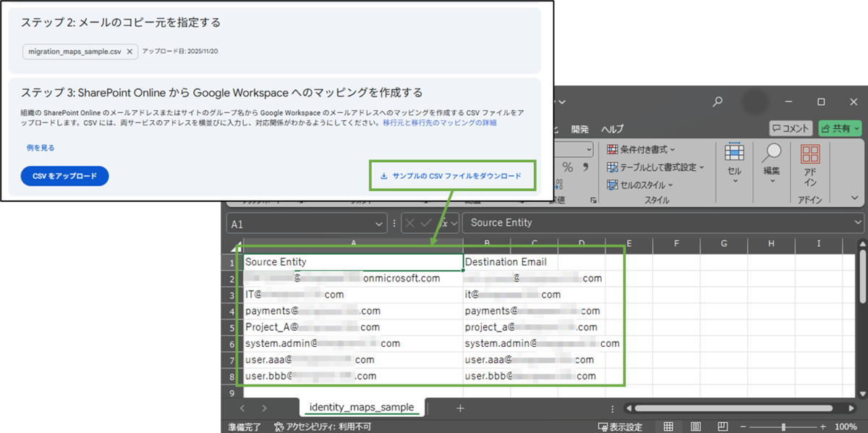Open Excel's search magnifier in title bar

pos(717,102)
